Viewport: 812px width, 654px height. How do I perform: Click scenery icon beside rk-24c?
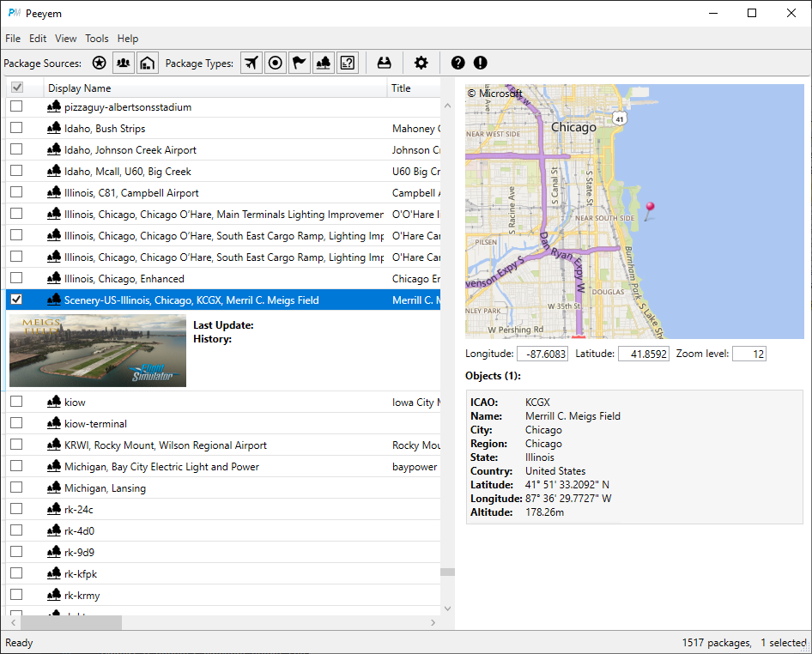point(54,509)
